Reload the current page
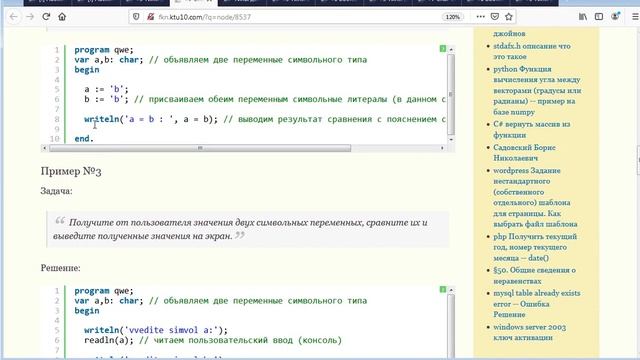640x360 pixels. point(46,17)
